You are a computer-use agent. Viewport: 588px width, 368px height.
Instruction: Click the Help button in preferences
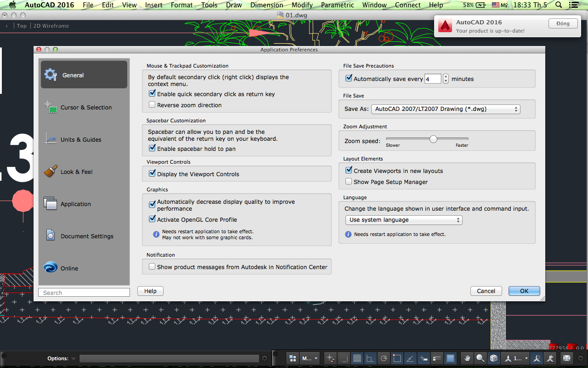(150, 291)
